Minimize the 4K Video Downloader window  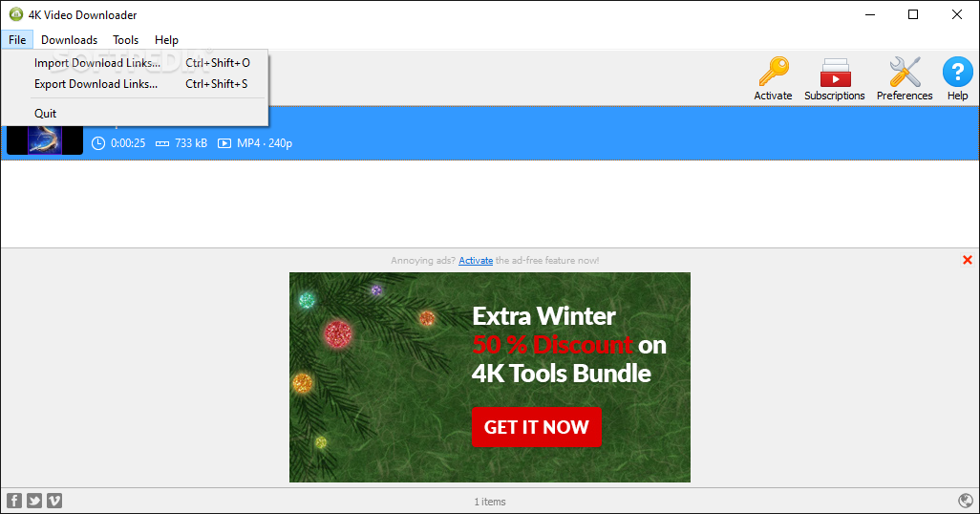[870, 14]
